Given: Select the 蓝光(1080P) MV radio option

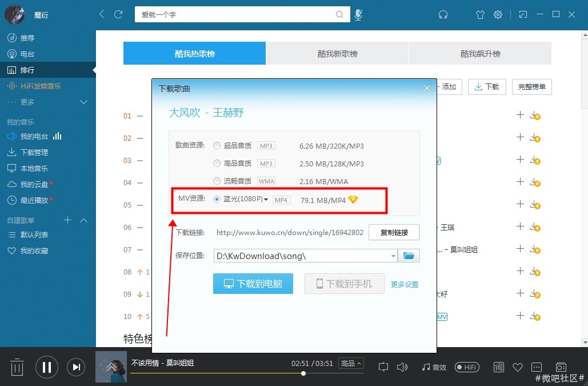Looking at the screenshot, I should 217,199.
